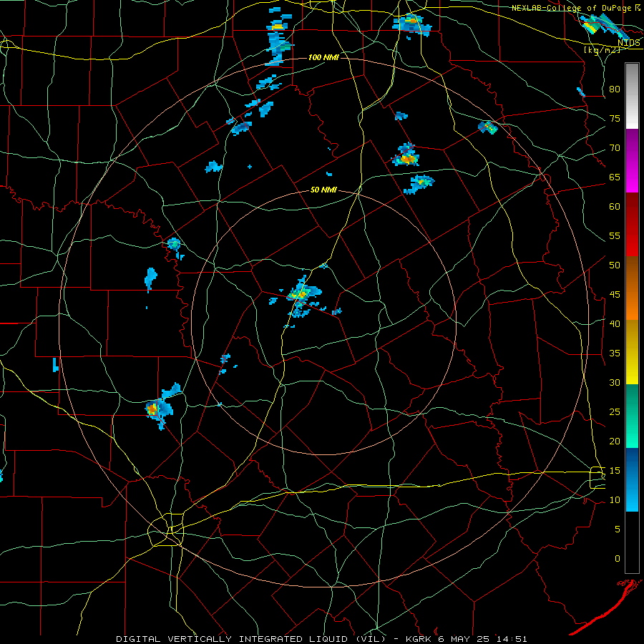Pick the green segment of the color bar
The height and width of the screenshot is (644, 644).
pyautogui.click(x=632, y=416)
